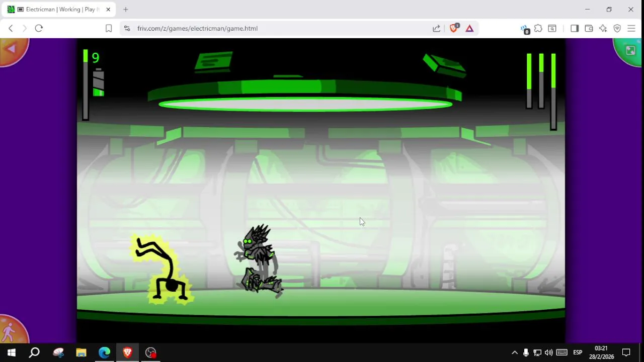Open the Windows Start menu

coord(11,352)
